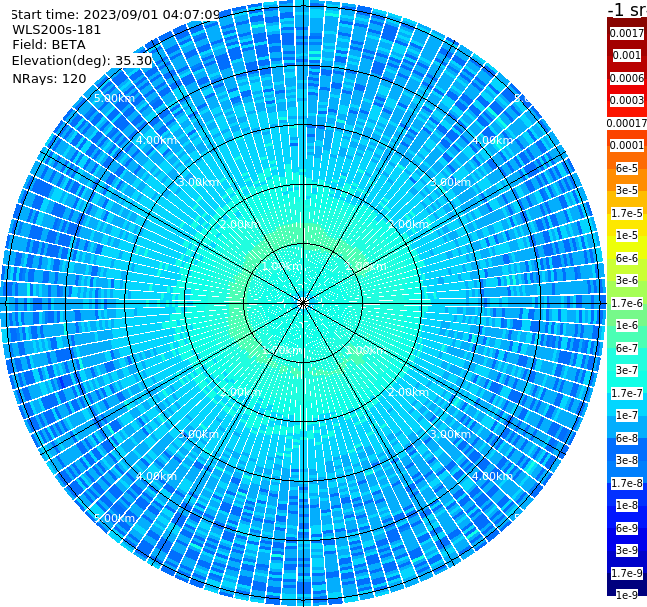This screenshot has width=647, height=607.
Task: Click the Start time 2023/09/01 text line
Action: (x=115, y=15)
